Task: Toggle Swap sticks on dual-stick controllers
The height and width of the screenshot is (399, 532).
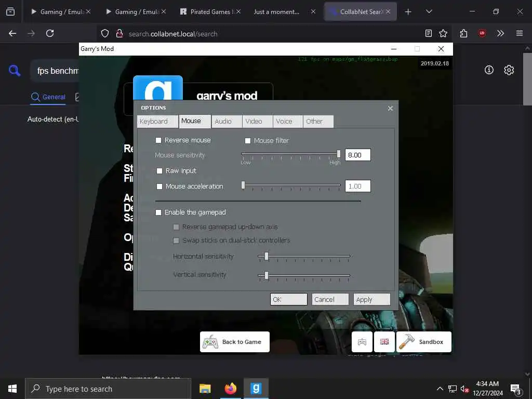Action: 176,241
